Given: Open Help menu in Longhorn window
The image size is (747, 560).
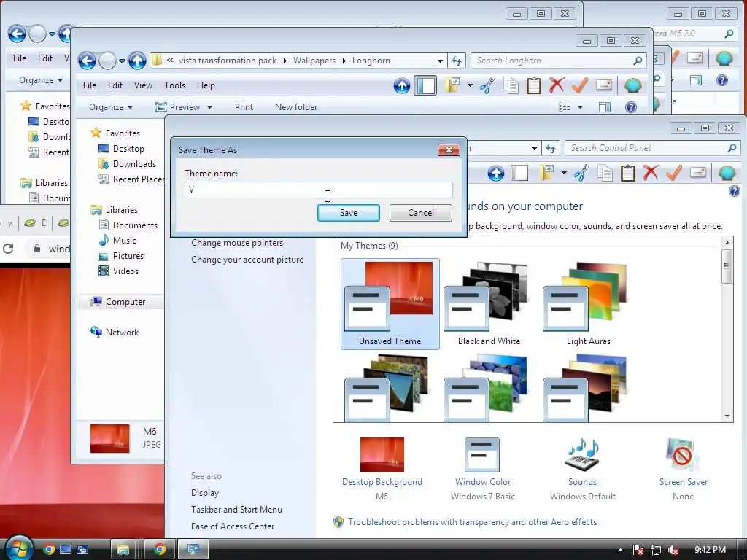Looking at the screenshot, I should point(206,85).
